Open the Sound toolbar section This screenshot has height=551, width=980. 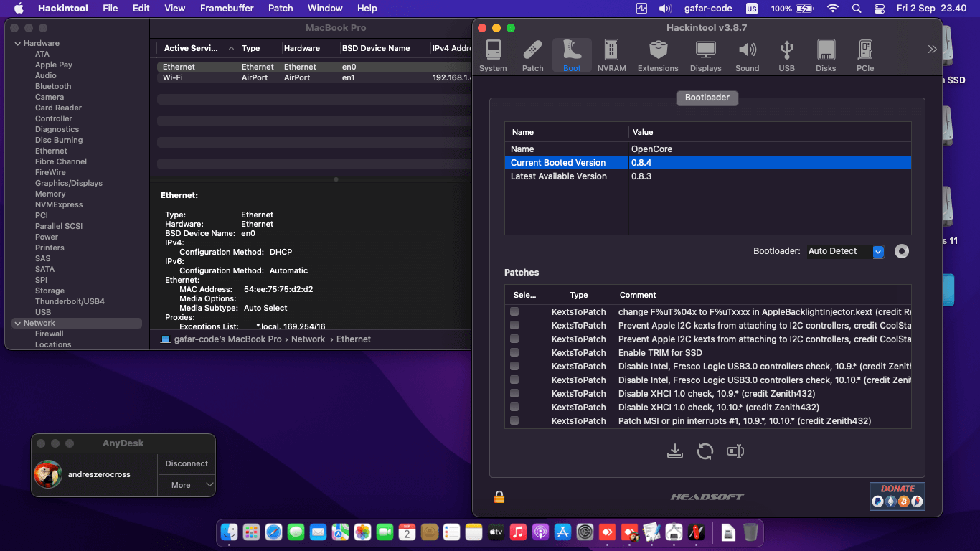(747, 56)
